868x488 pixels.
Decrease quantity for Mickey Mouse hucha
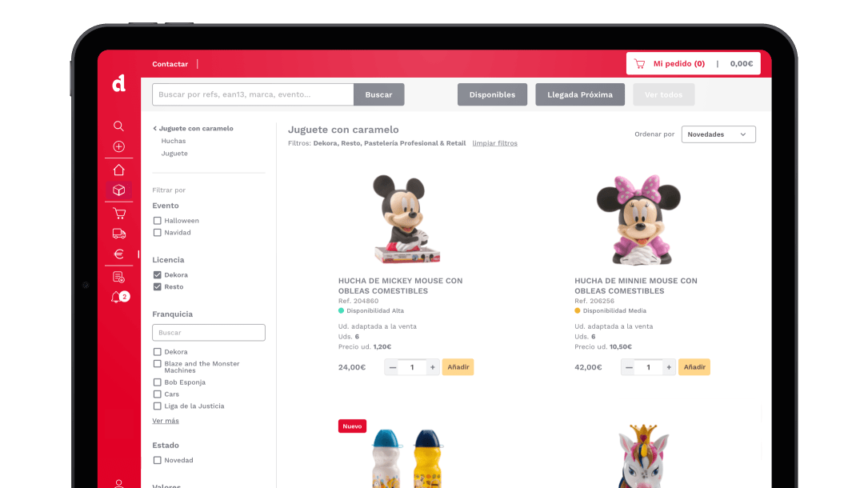pos(393,367)
